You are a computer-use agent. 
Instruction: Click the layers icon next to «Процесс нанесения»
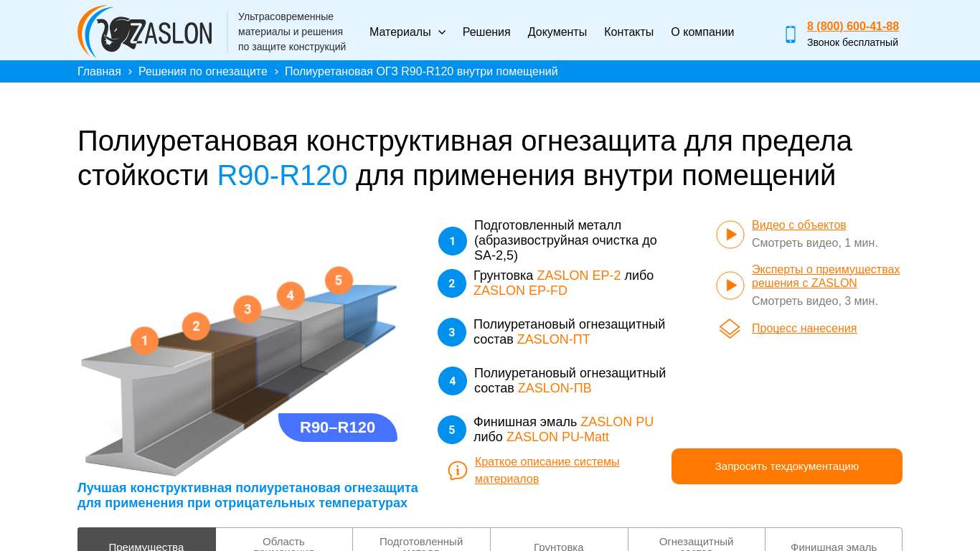pyautogui.click(x=730, y=329)
